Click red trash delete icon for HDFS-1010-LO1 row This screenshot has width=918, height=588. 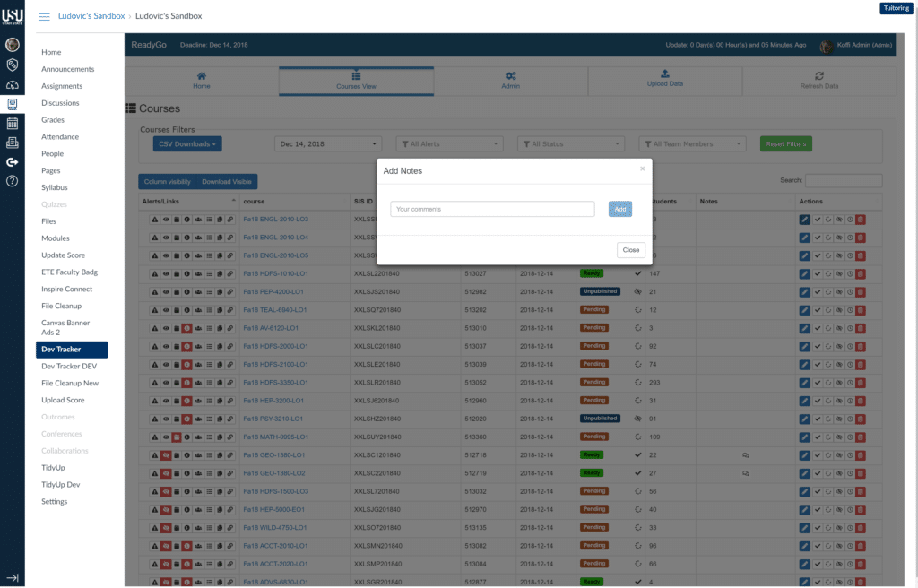tap(861, 273)
